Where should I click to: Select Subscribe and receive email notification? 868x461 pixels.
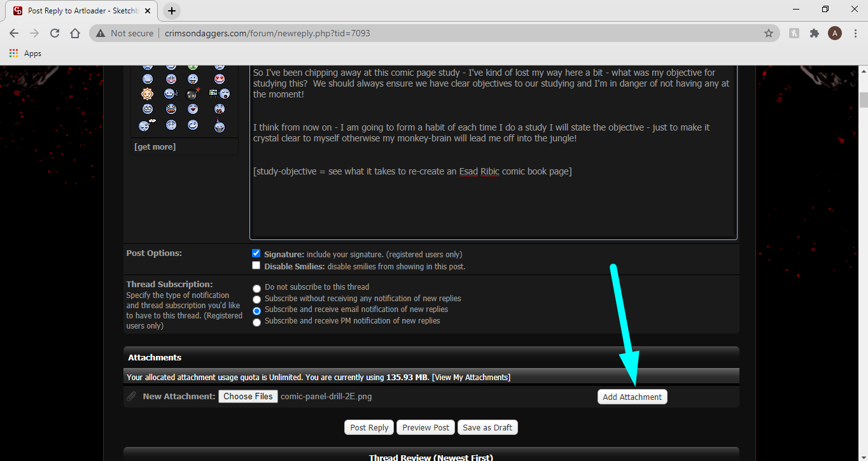click(x=257, y=311)
